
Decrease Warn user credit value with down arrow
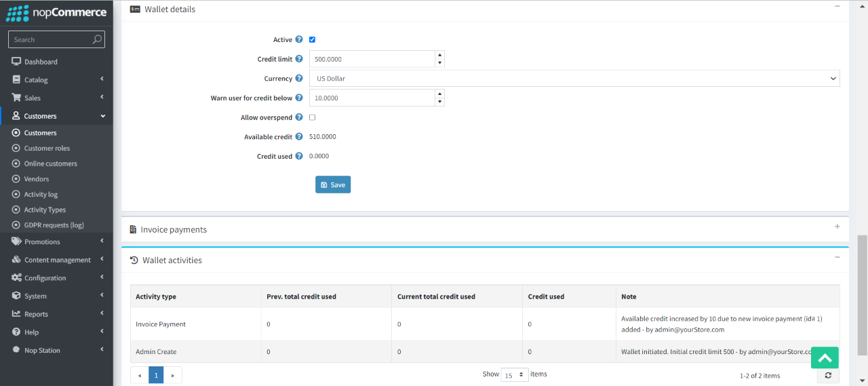click(x=439, y=102)
